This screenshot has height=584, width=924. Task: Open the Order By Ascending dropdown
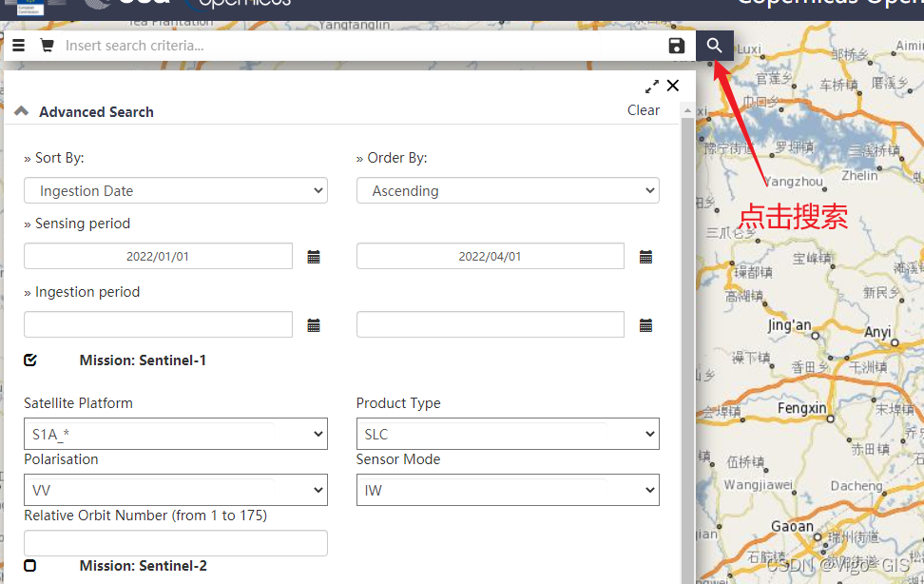[x=508, y=190]
